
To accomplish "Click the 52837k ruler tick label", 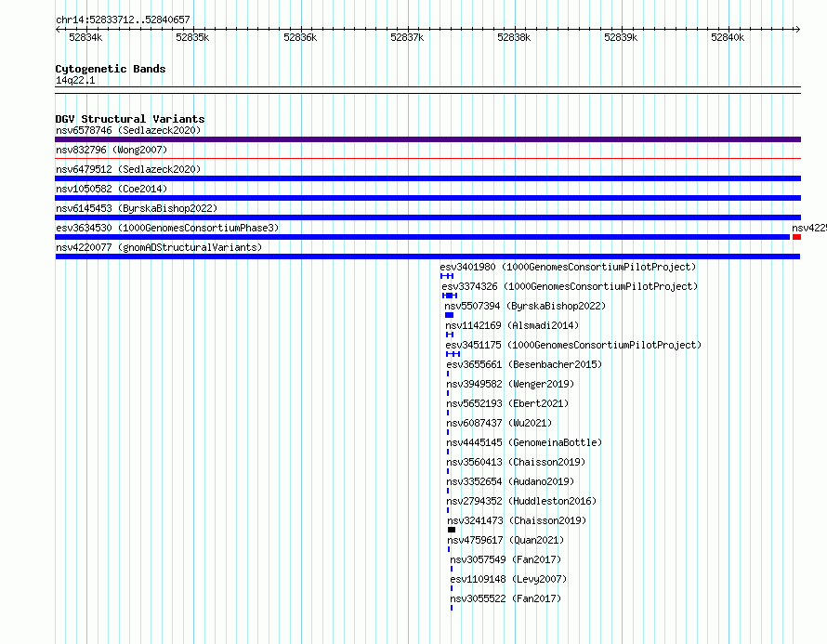I will 407,37.
